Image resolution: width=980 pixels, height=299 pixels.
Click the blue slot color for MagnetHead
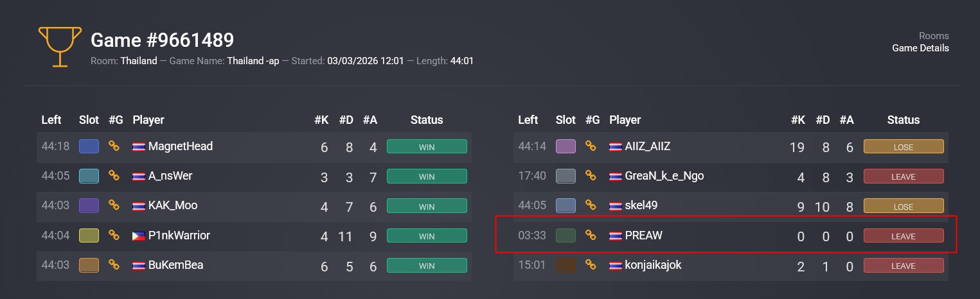click(x=89, y=146)
